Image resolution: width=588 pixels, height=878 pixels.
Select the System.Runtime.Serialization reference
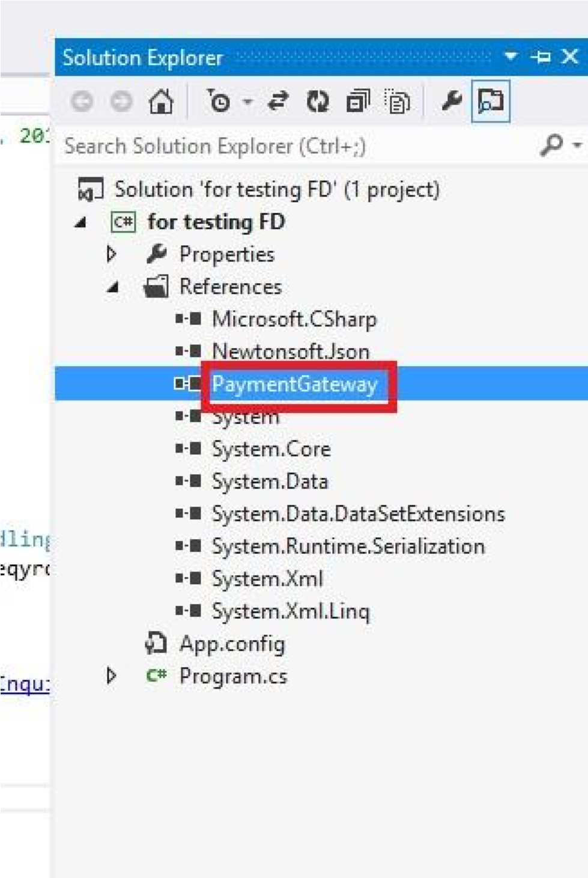pyautogui.click(x=348, y=546)
